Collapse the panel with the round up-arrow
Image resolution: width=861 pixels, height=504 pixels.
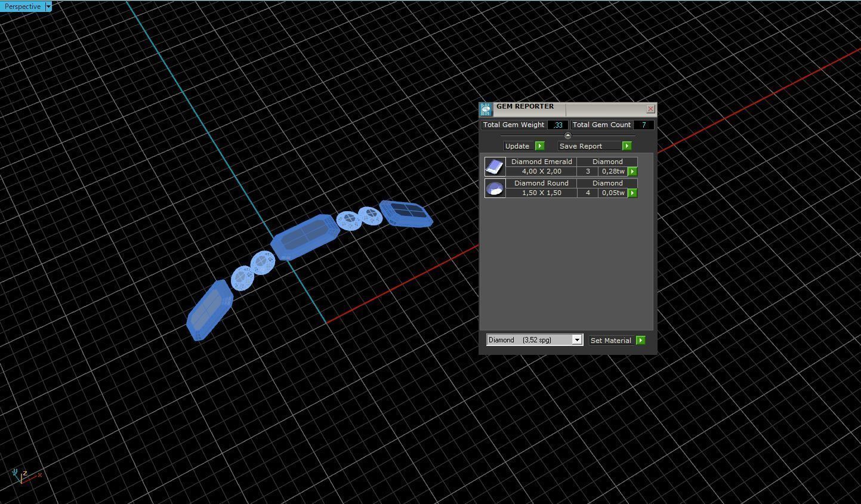(567, 135)
